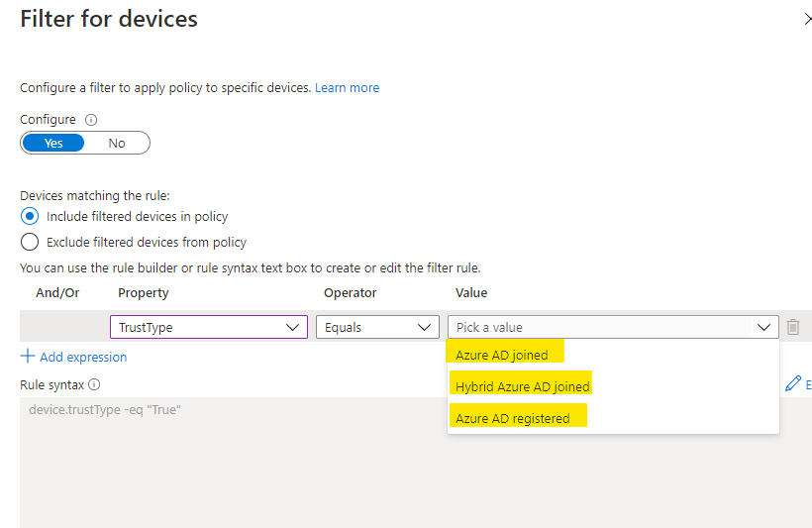Viewport: 812px width, 528px height.
Task: Collapse the Pick a value dropdown
Action: (613, 327)
